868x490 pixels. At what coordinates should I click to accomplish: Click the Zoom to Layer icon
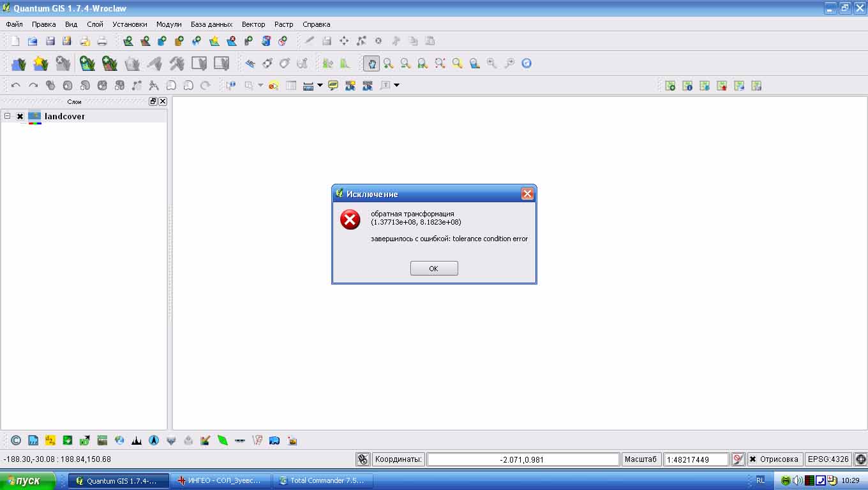[474, 63]
